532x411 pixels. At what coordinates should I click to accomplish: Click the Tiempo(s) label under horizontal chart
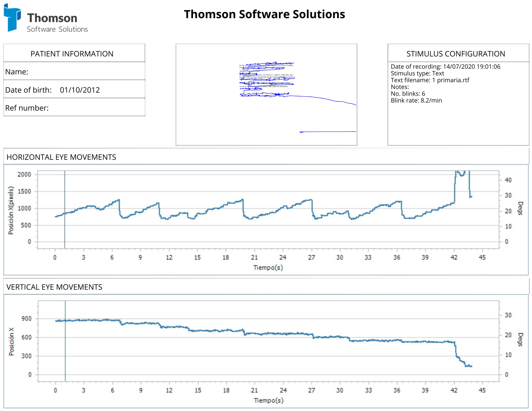(268, 268)
